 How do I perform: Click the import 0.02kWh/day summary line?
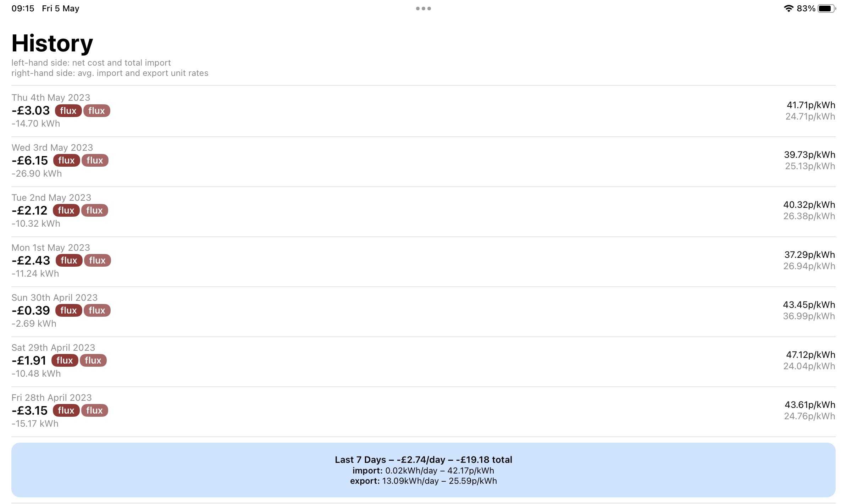click(x=423, y=471)
